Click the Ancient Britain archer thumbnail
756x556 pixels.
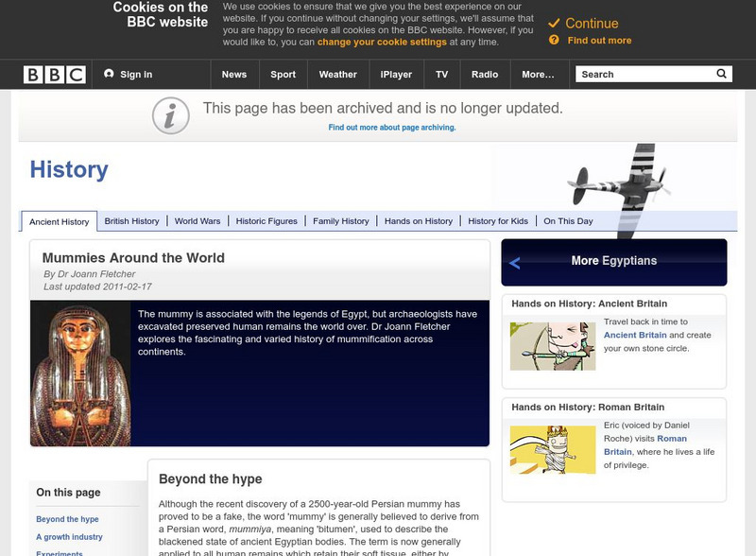point(553,346)
